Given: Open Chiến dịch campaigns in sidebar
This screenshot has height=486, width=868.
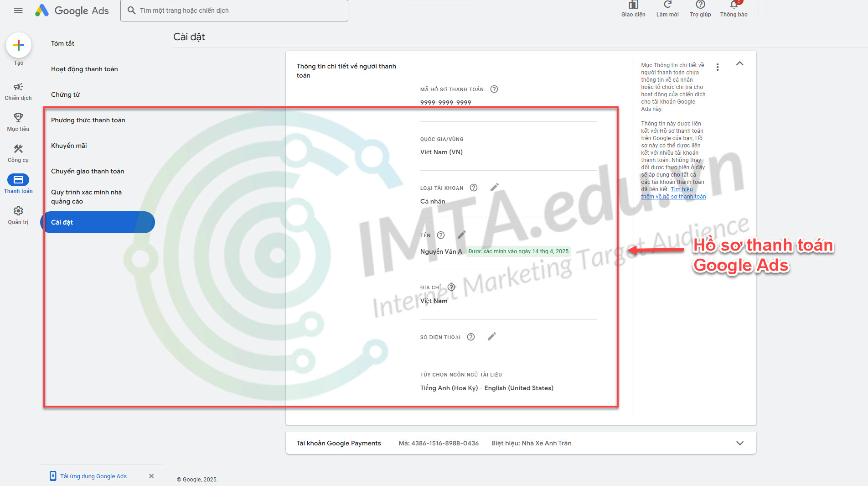Looking at the screenshot, I should click(x=18, y=91).
